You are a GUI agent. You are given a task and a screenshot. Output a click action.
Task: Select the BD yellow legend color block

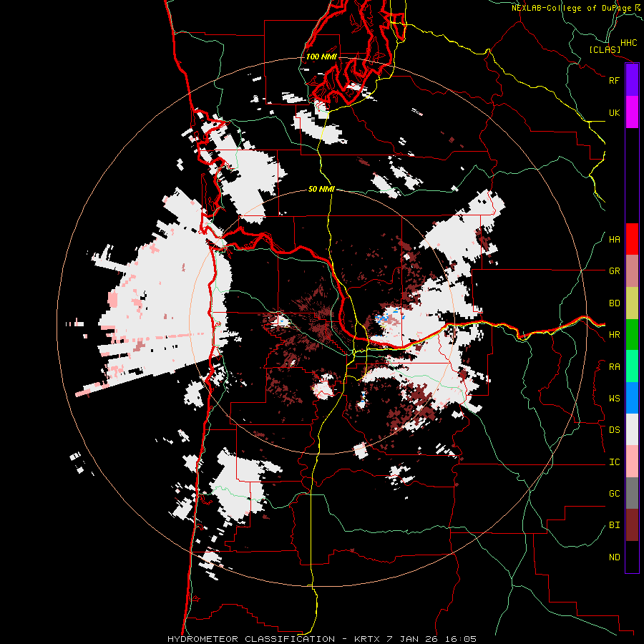pos(632,303)
